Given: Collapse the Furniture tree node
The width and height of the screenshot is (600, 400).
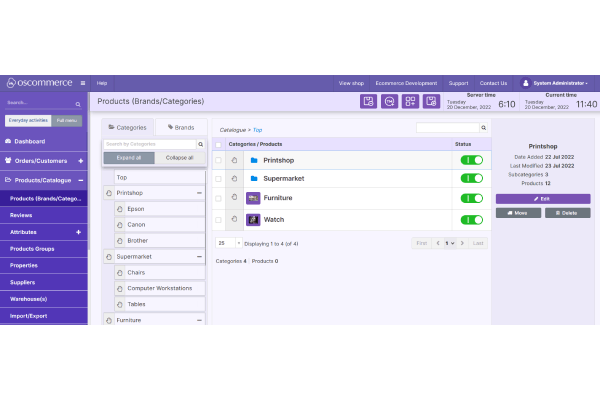Looking at the screenshot, I should (x=199, y=320).
